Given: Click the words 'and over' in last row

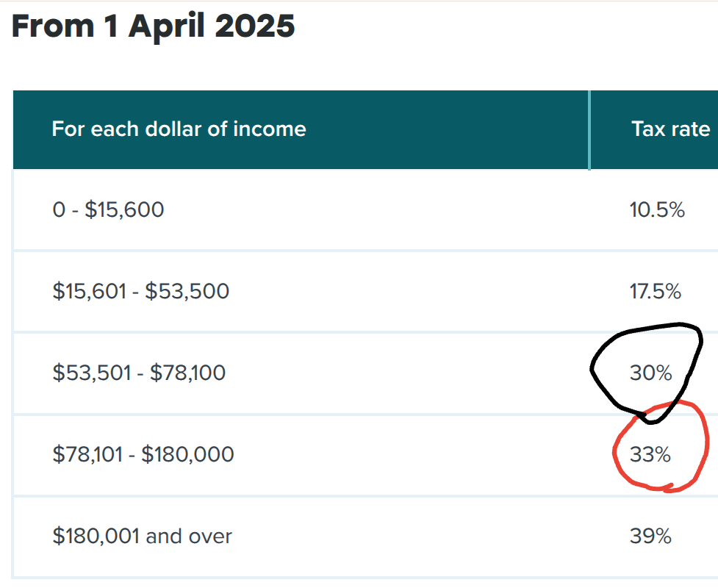Looking at the screenshot, I should pyautogui.click(x=189, y=536).
